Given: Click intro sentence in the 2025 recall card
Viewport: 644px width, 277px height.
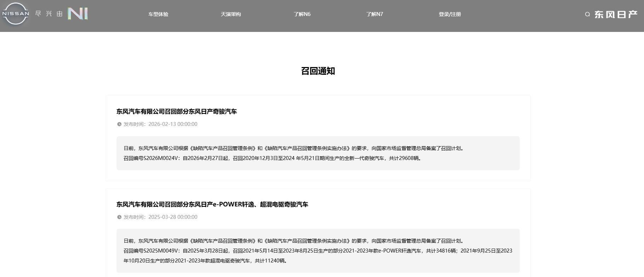Looking at the screenshot, I should coord(294,241).
